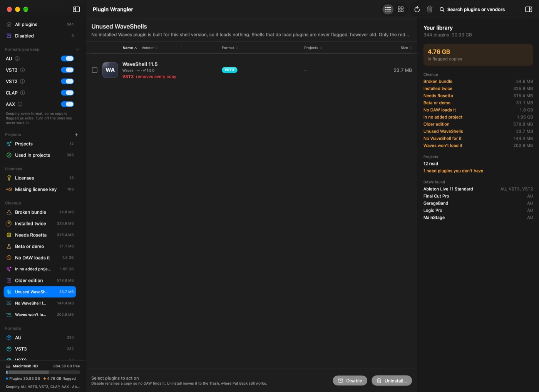Toggle the AU format switch

coord(67,59)
